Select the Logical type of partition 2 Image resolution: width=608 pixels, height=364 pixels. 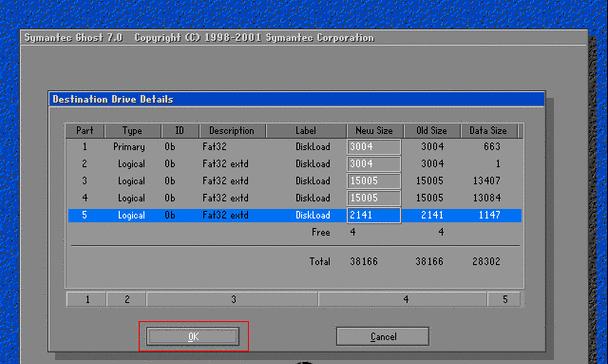131,164
